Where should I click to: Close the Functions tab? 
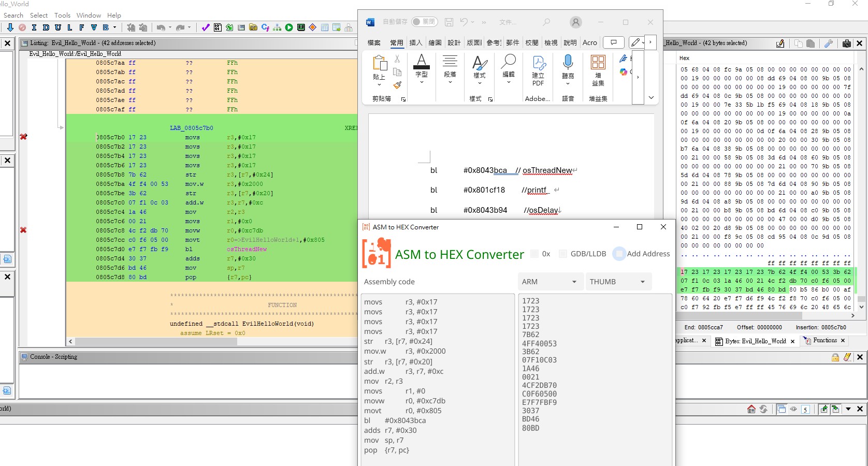843,341
